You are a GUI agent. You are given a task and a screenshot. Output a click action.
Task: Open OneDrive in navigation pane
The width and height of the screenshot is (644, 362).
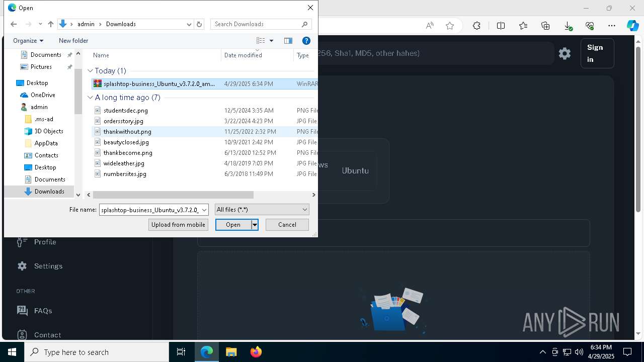(43, 95)
